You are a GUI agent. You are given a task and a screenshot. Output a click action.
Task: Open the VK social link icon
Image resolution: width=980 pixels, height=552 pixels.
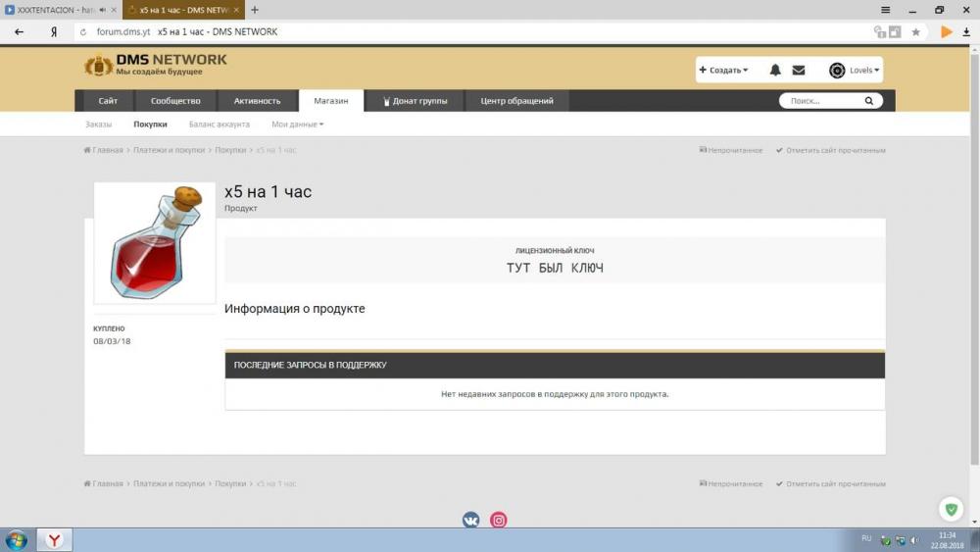point(471,521)
